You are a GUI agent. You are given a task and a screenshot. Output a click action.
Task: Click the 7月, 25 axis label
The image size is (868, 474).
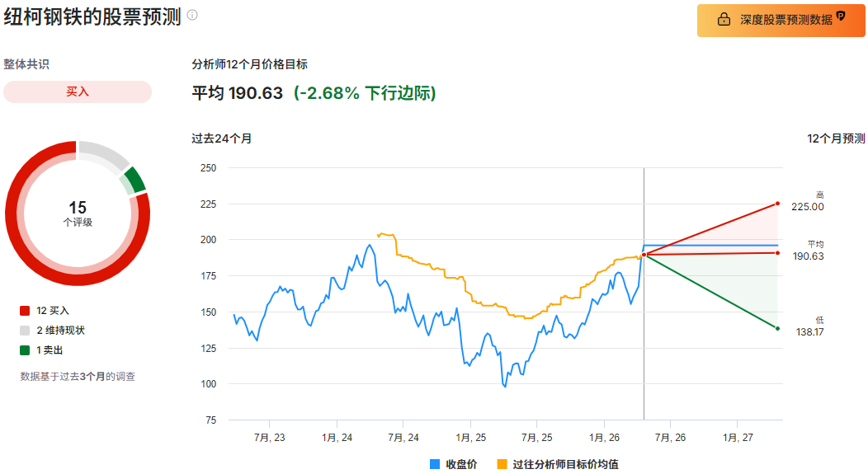(x=537, y=438)
